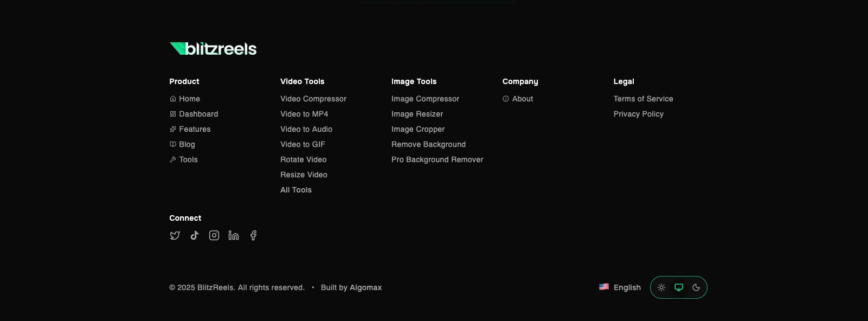Click the sparkle icon beside Features
This screenshot has width=868, height=321.
point(173,129)
